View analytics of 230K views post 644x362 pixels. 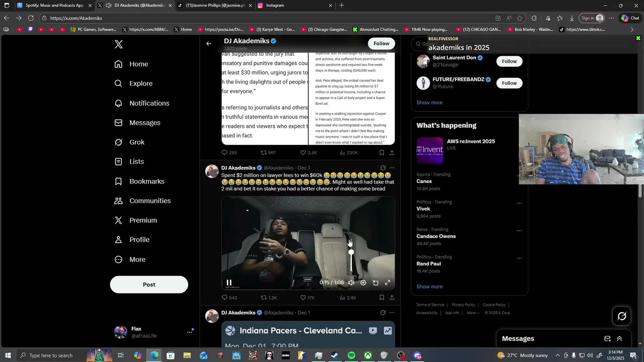[x=349, y=153]
